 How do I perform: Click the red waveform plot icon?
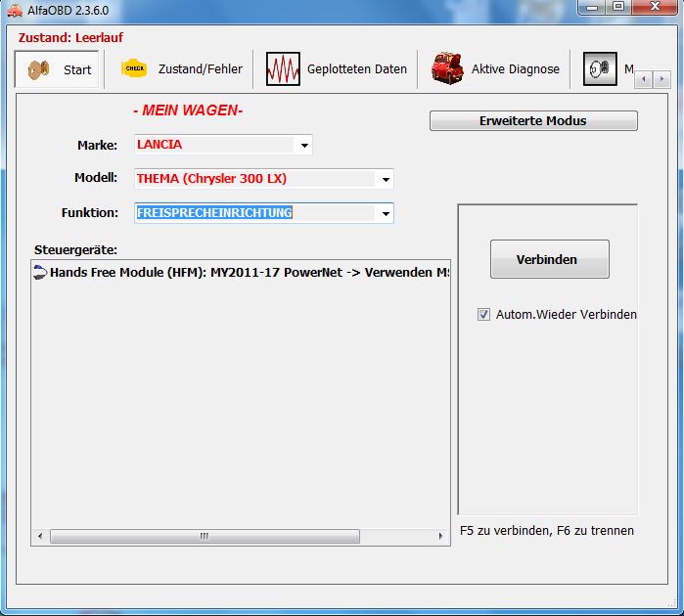(283, 69)
